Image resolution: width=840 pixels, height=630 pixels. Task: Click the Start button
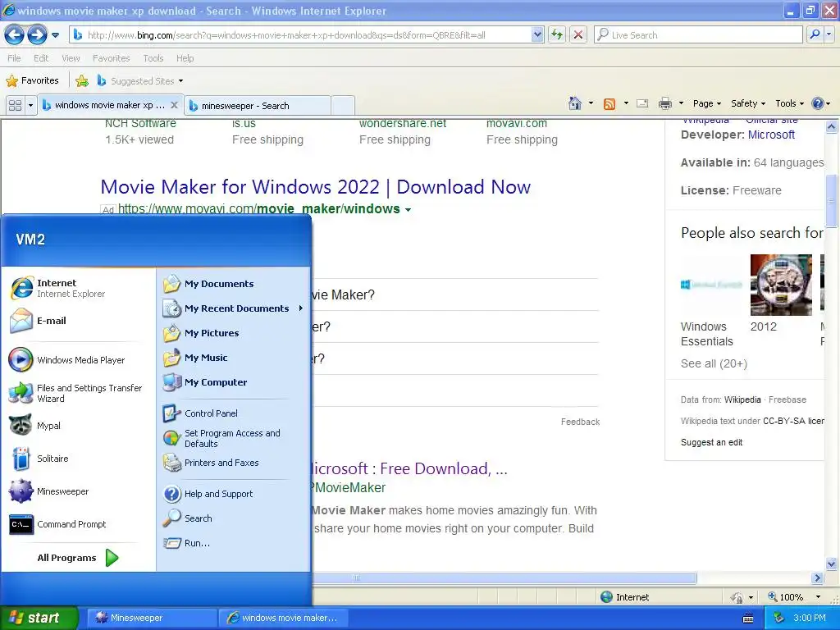point(38,618)
